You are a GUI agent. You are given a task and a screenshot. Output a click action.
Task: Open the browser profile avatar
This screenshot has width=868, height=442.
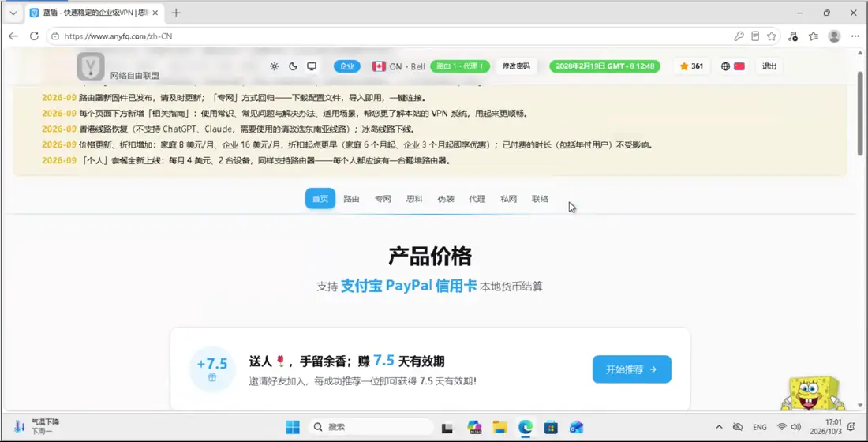pyautogui.click(x=834, y=36)
